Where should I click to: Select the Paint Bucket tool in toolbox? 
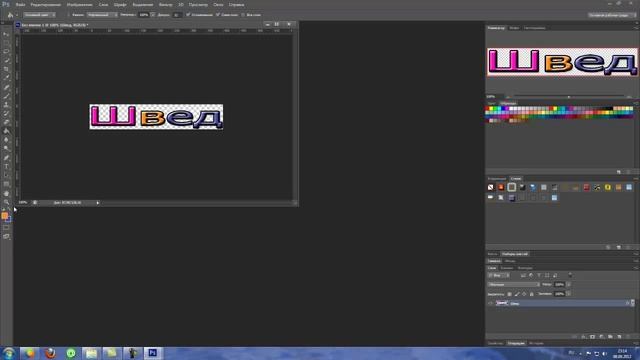pyautogui.click(x=6, y=131)
